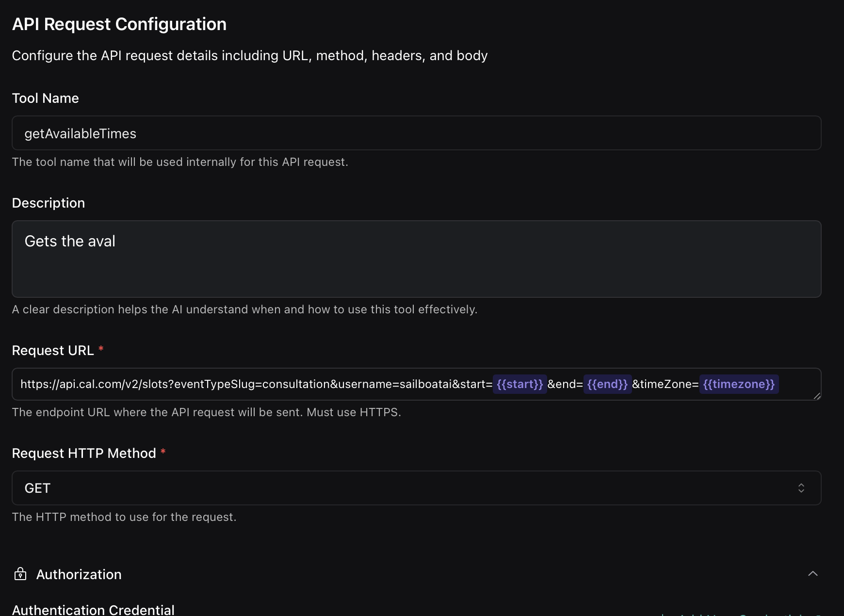The height and width of the screenshot is (616, 844).
Task: Collapse the Authorization section using the chevron
Action: (x=813, y=574)
